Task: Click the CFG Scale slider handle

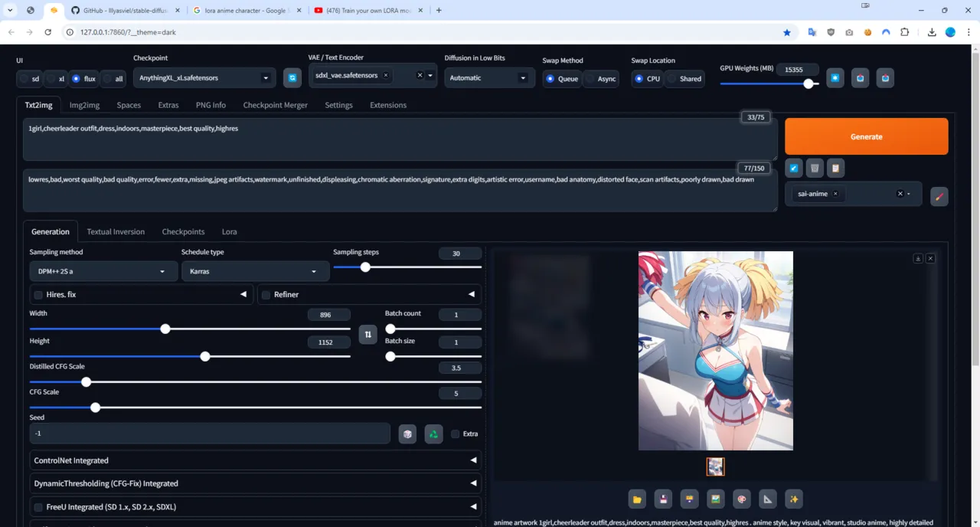Action: coord(95,408)
